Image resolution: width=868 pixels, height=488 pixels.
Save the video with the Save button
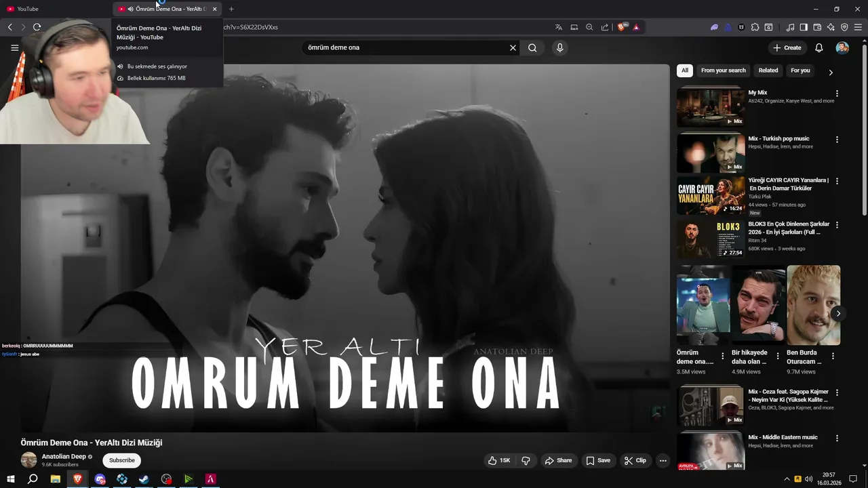point(598,460)
